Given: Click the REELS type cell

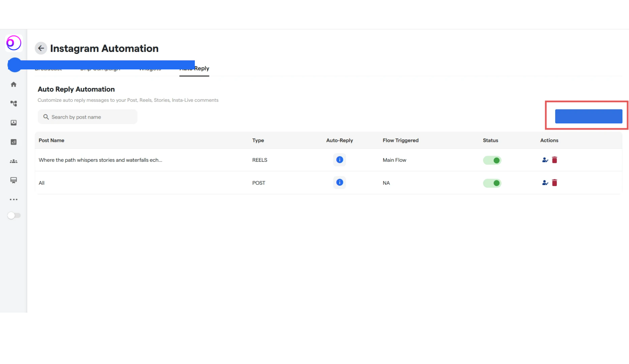Looking at the screenshot, I should [x=260, y=160].
